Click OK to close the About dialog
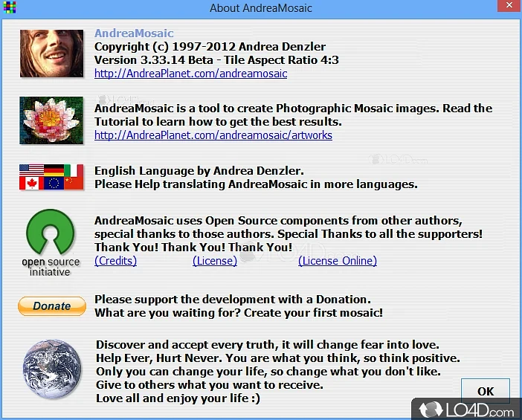The width and height of the screenshot is (522, 420). 486,391
